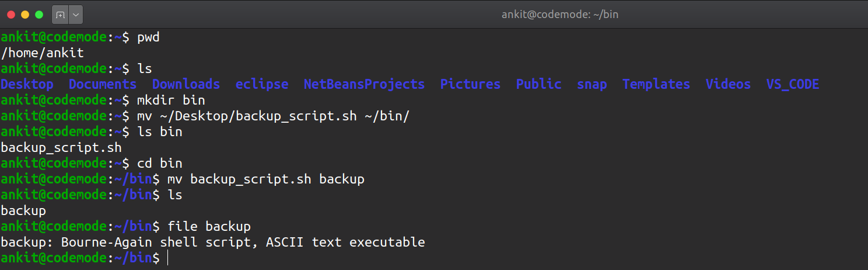Click the backup_script.sh output line

61,147
